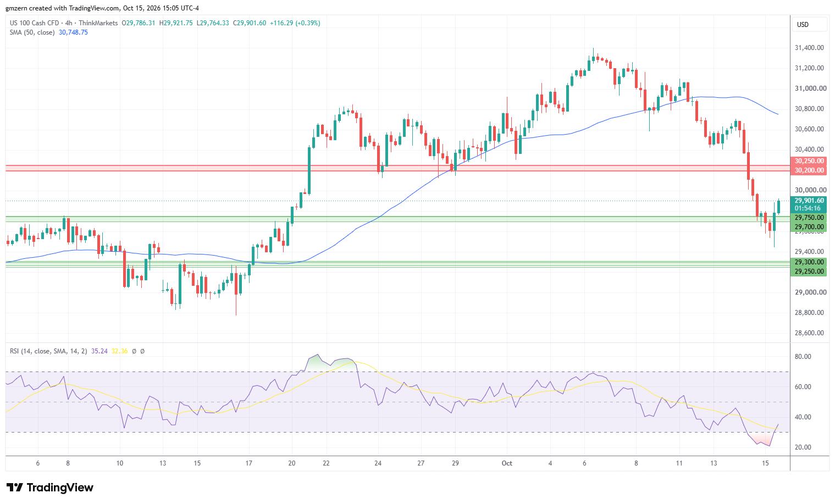Select the 30,250.00 red price label
The height and width of the screenshot is (504, 835).
809,161
